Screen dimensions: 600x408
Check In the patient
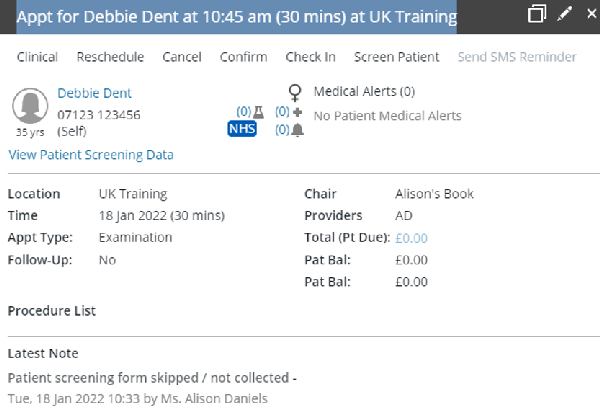(x=310, y=57)
